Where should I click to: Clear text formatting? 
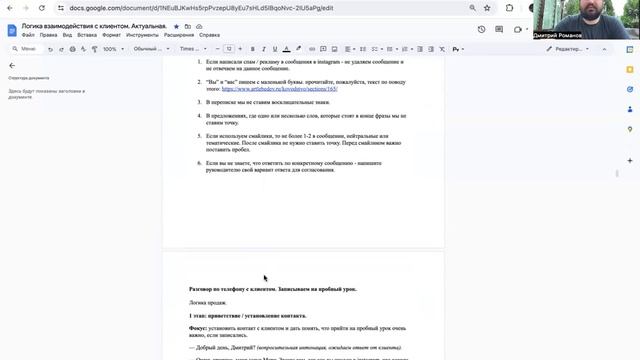(x=442, y=49)
